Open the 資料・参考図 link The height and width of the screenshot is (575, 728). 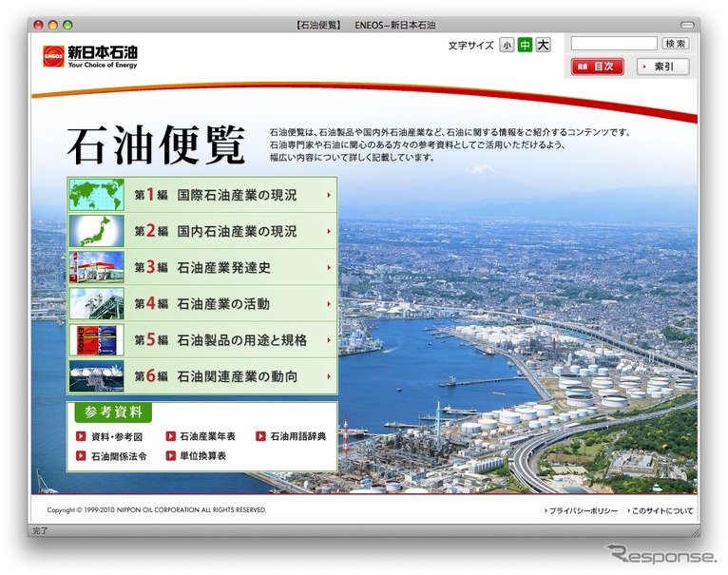pos(117,436)
